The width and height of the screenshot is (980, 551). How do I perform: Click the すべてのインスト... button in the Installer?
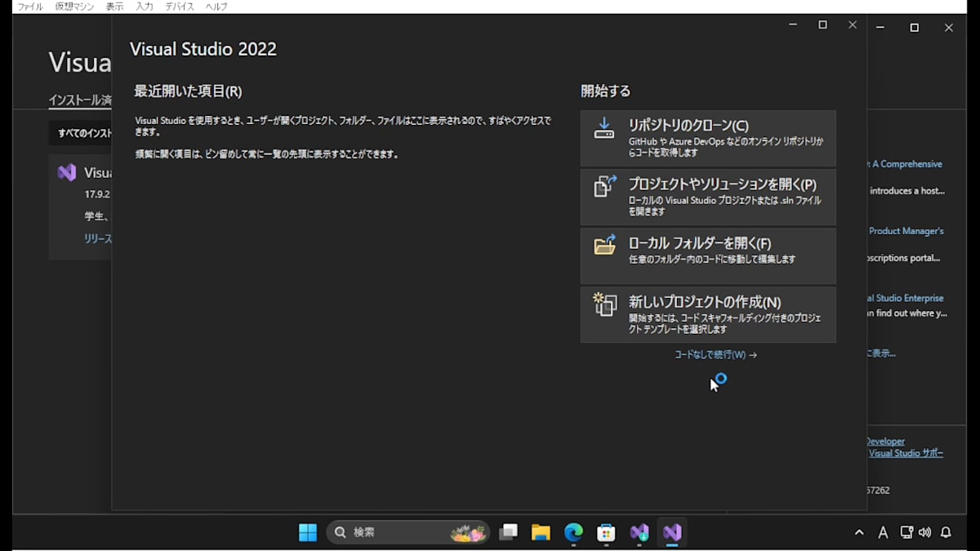81,133
